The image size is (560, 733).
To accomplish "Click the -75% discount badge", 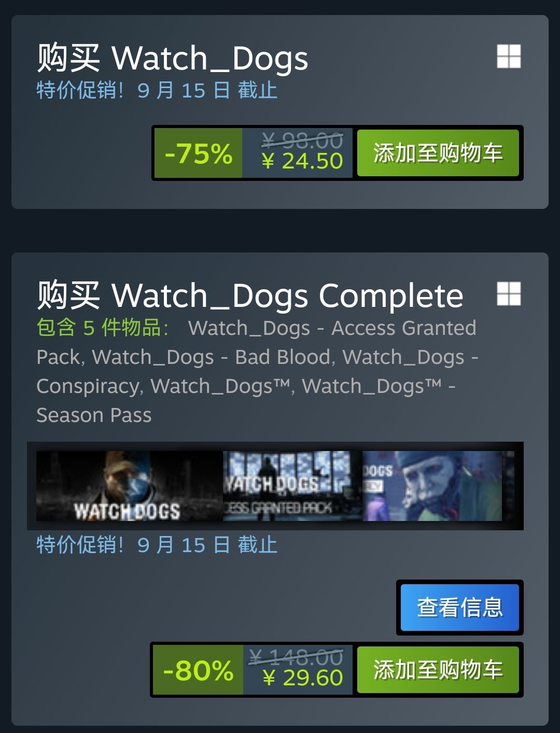I will (x=199, y=153).
